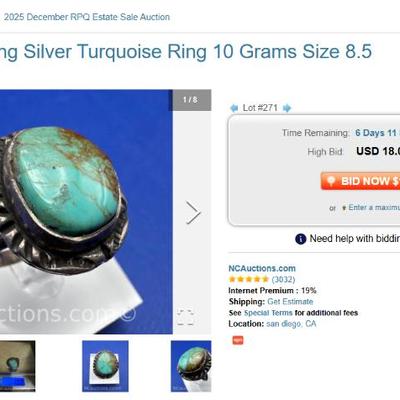The height and width of the screenshot is (400, 400).
Task: Click the san diego, CA location link
Action: point(291,324)
